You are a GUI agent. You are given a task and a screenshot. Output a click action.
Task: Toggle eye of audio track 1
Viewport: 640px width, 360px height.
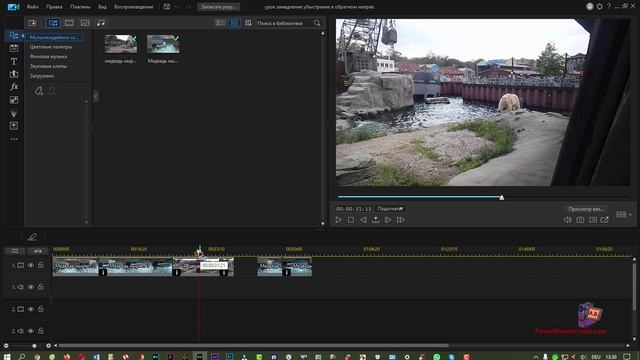[x=31, y=287]
